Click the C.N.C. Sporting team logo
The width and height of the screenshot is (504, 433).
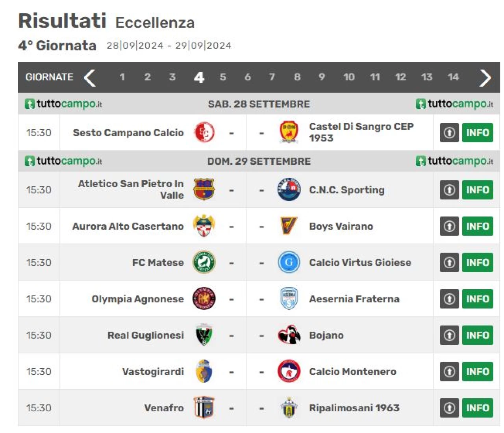289,190
